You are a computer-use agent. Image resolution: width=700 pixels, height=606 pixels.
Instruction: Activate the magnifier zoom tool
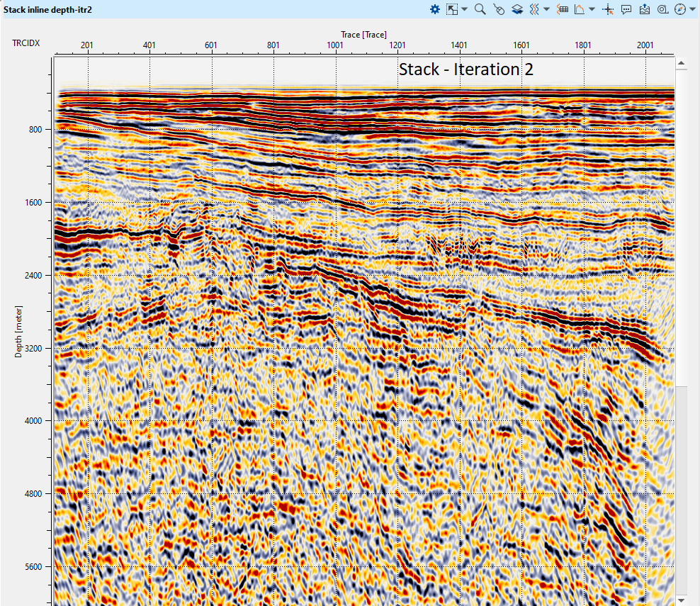[480, 9]
